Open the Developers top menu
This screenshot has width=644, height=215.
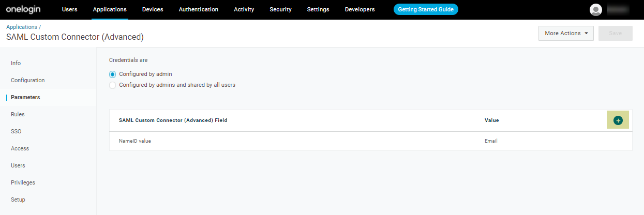[360, 9]
